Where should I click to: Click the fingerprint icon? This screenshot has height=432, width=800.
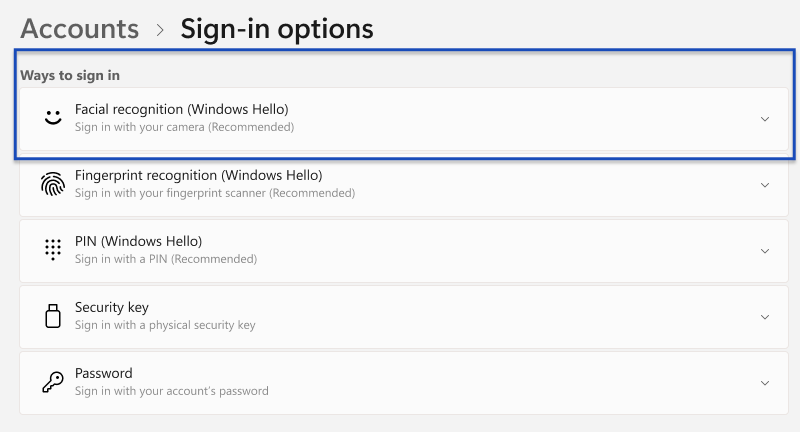[53, 184]
